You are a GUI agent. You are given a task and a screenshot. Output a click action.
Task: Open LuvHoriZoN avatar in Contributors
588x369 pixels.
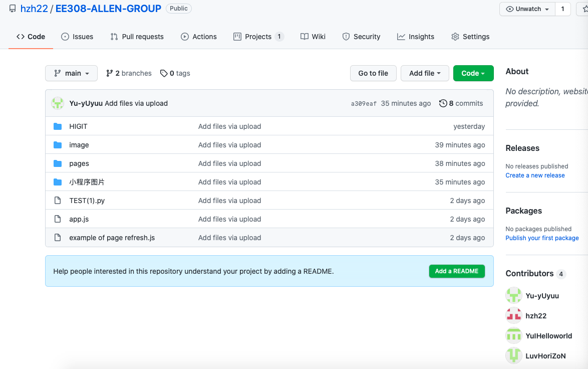(x=514, y=356)
